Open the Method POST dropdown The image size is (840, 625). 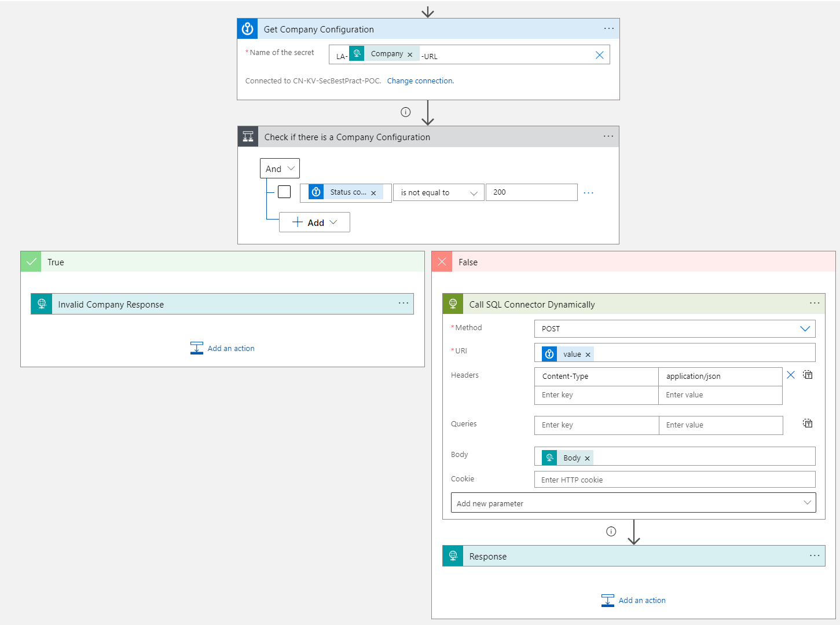pyautogui.click(x=674, y=328)
